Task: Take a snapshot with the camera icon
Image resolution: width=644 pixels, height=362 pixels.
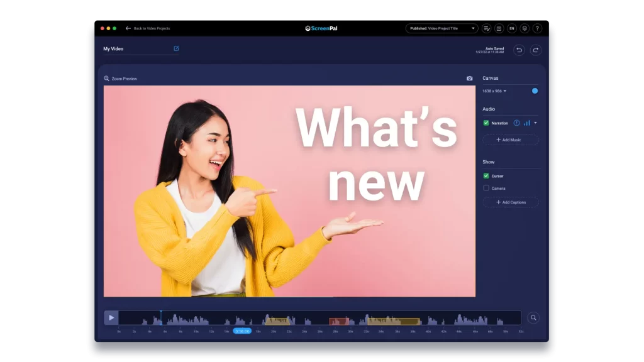Action: tap(469, 79)
